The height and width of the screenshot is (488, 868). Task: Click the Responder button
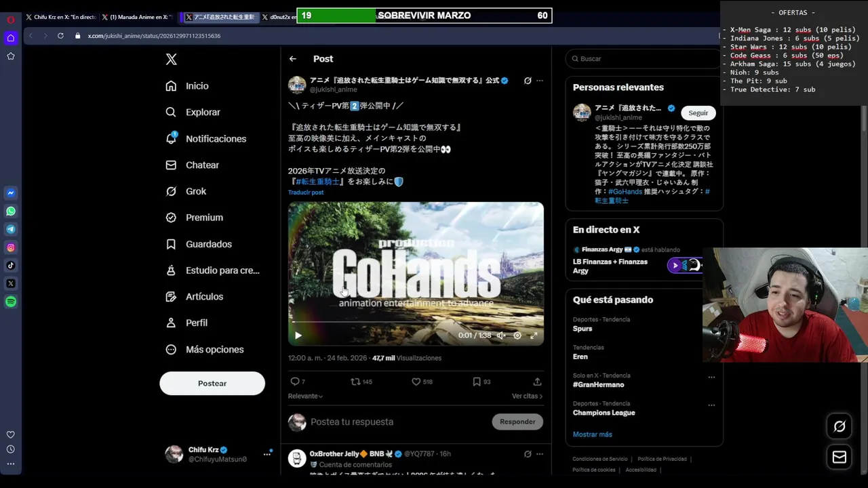click(x=517, y=422)
